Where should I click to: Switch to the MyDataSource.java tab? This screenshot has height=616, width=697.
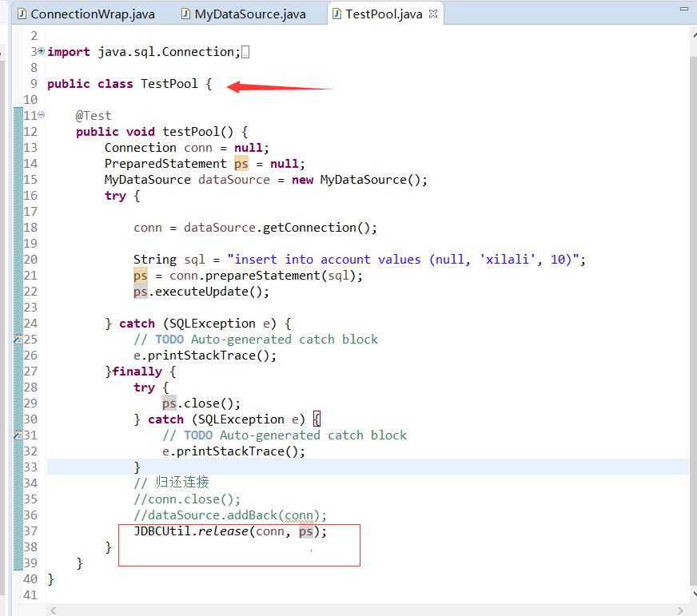click(244, 14)
